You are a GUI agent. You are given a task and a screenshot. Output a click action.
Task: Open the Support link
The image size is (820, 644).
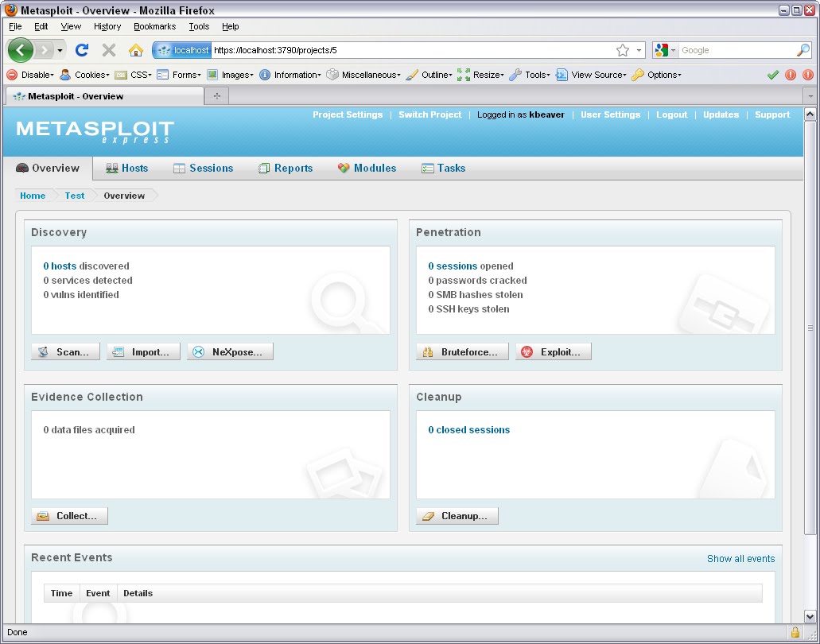tap(772, 114)
